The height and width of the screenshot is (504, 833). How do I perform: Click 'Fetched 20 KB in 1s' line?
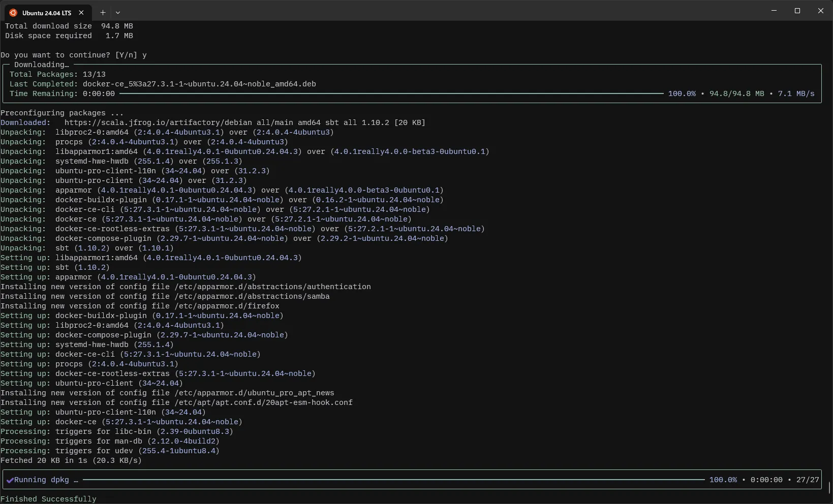(x=71, y=460)
